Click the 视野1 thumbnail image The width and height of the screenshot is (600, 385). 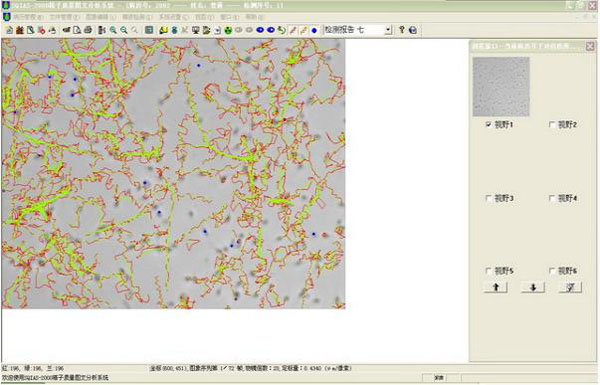[501, 86]
